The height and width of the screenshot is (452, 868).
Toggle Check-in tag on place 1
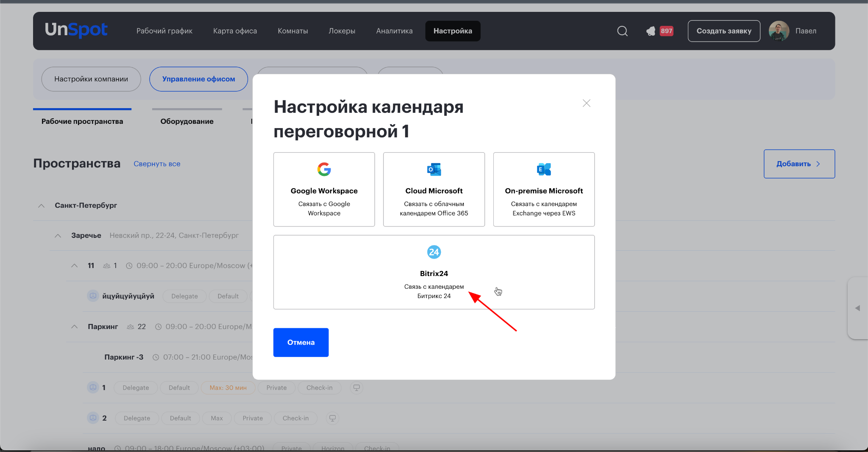click(x=320, y=388)
